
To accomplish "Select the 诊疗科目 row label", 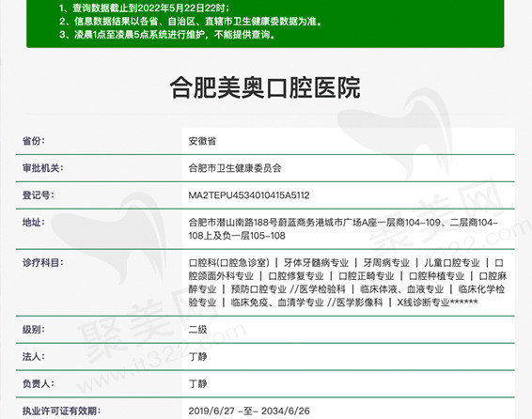I will pyautogui.click(x=42, y=262).
